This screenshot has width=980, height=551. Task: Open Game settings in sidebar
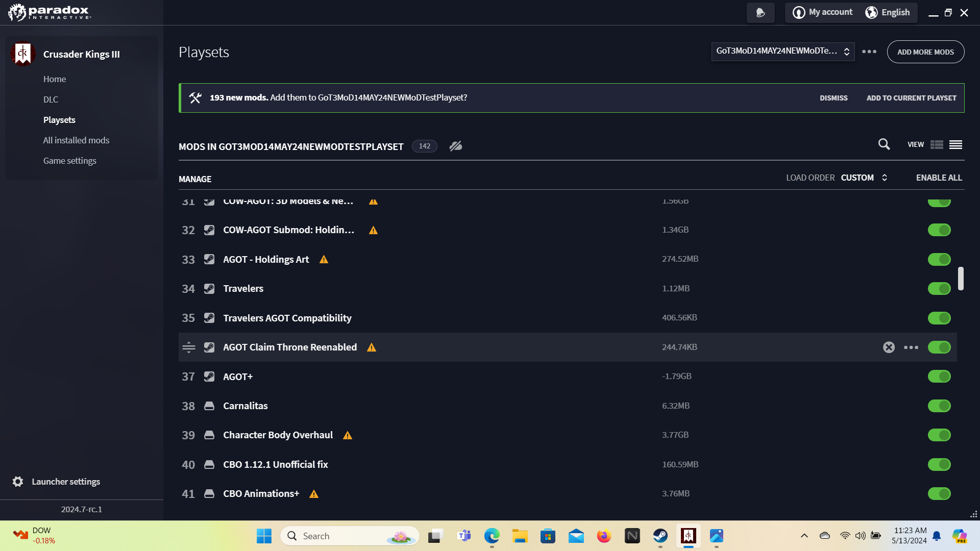[x=70, y=161]
